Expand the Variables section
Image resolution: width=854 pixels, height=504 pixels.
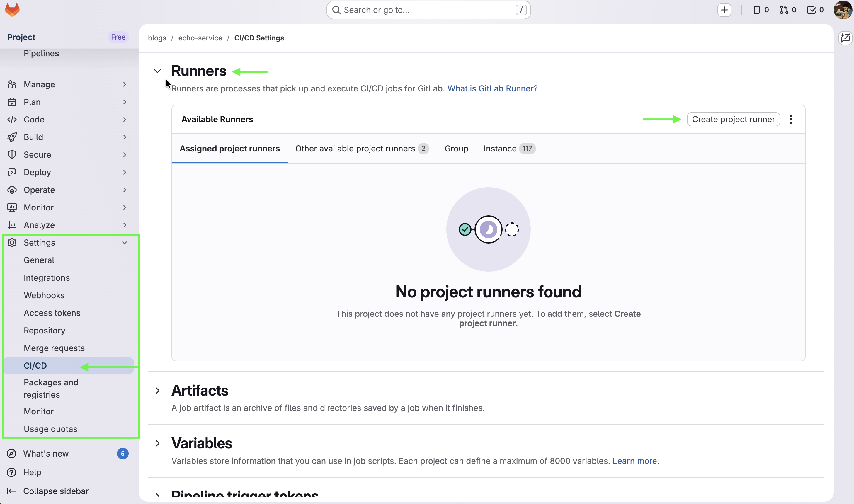point(157,443)
